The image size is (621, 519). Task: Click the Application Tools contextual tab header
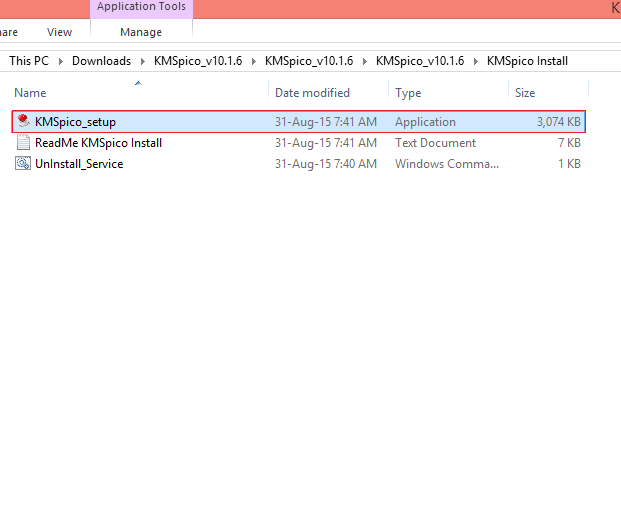[x=141, y=7]
